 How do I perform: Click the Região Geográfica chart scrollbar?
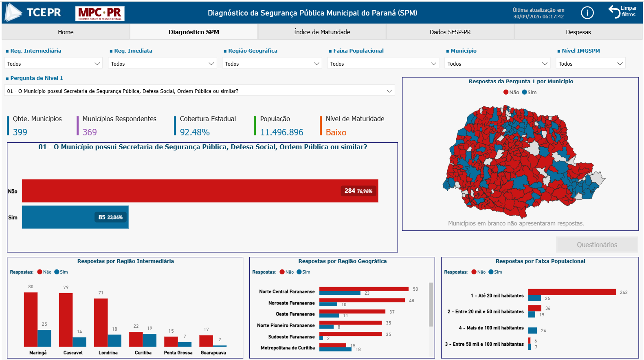tap(431, 305)
